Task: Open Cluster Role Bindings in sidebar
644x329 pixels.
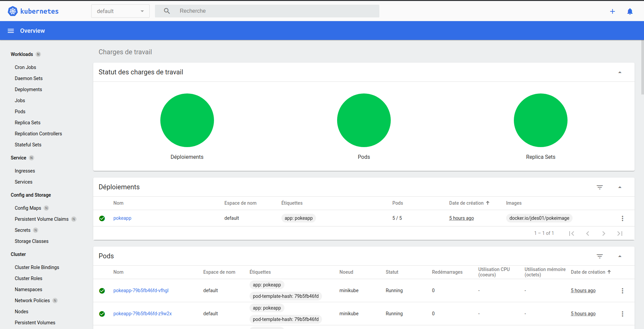Action: tap(37, 267)
